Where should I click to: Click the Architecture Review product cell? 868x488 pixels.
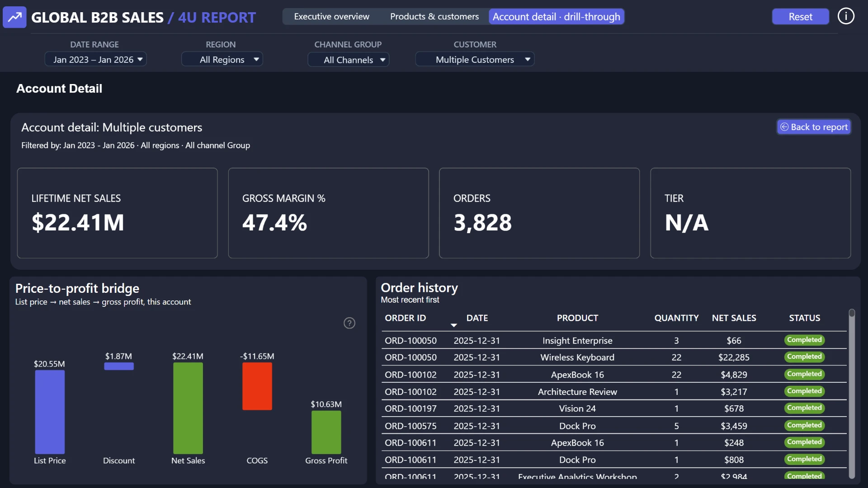pyautogui.click(x=577, y=392)
